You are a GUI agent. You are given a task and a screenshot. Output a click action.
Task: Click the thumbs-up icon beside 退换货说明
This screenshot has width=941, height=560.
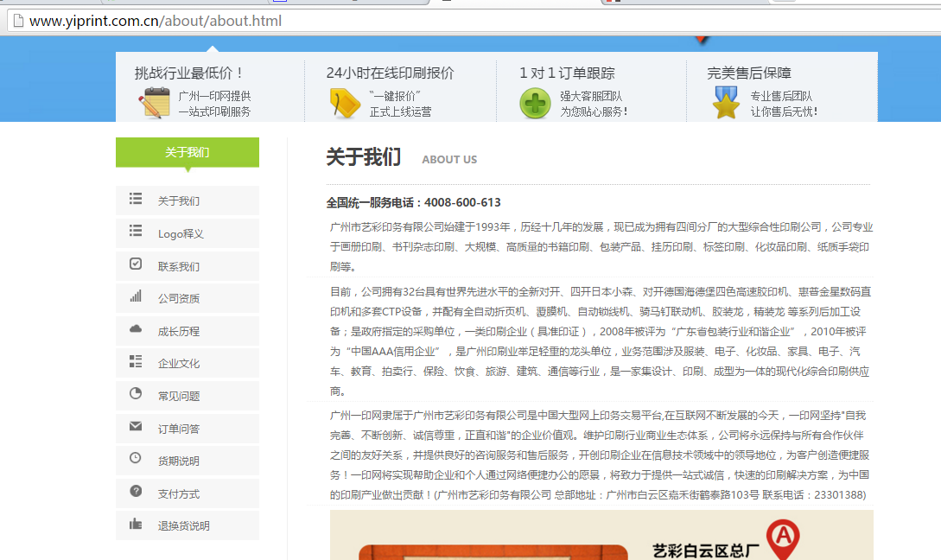[x=136, y=524]
